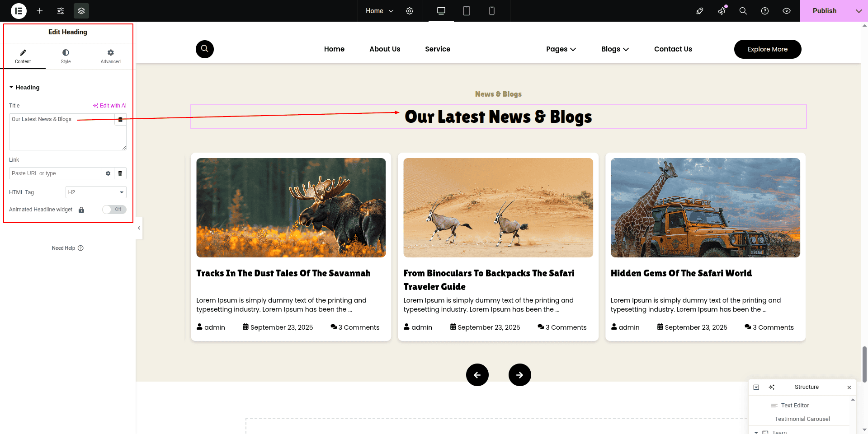Toggle the Structure layers icon
Screen dimensions: 868x434
81,11
